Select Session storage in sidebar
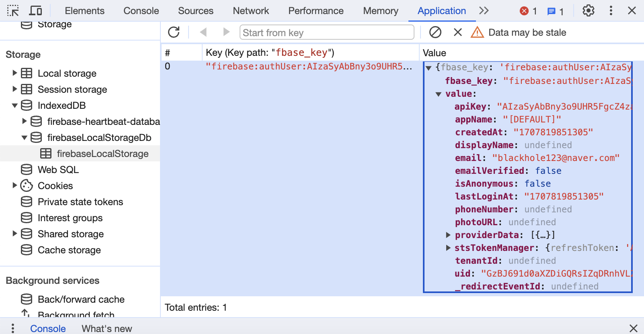 72,90
